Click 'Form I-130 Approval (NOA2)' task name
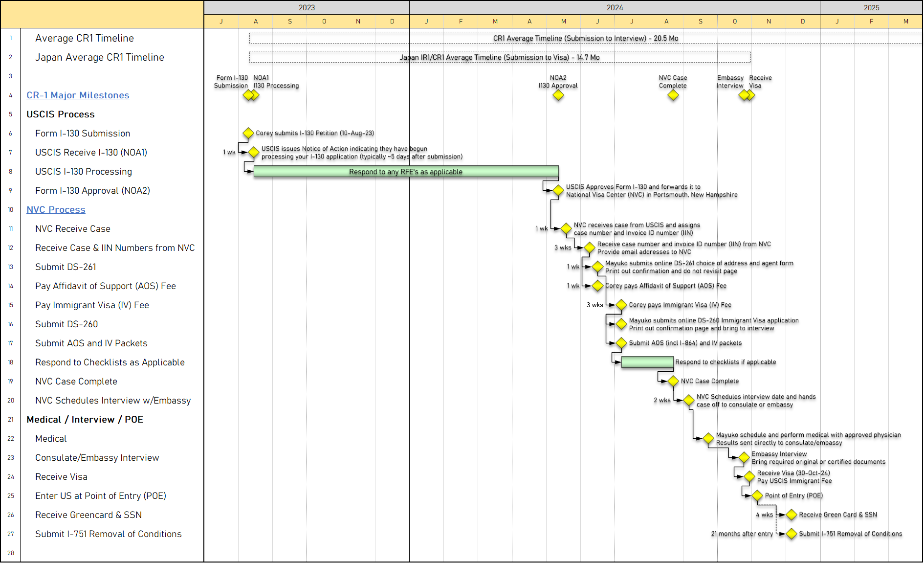924x563 pixels. [92, 191]
